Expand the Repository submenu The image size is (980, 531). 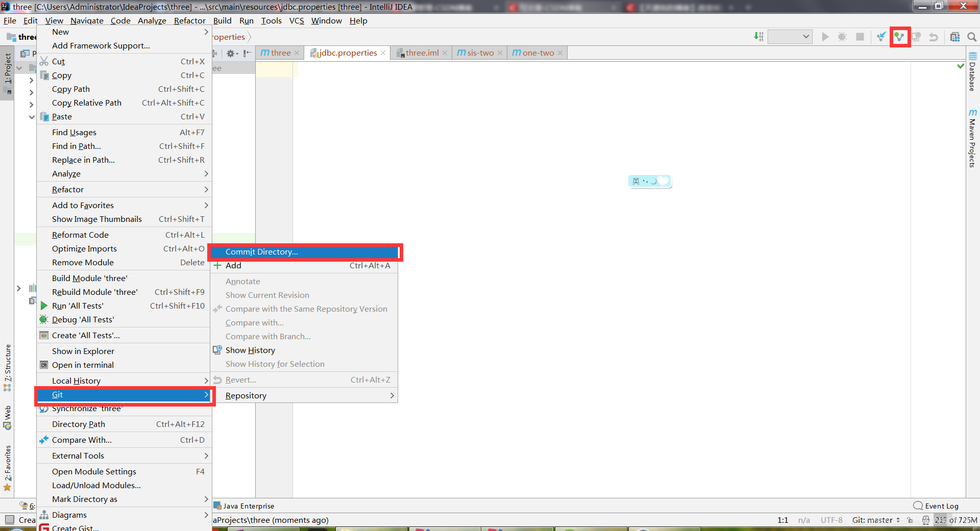coord(305,396)
